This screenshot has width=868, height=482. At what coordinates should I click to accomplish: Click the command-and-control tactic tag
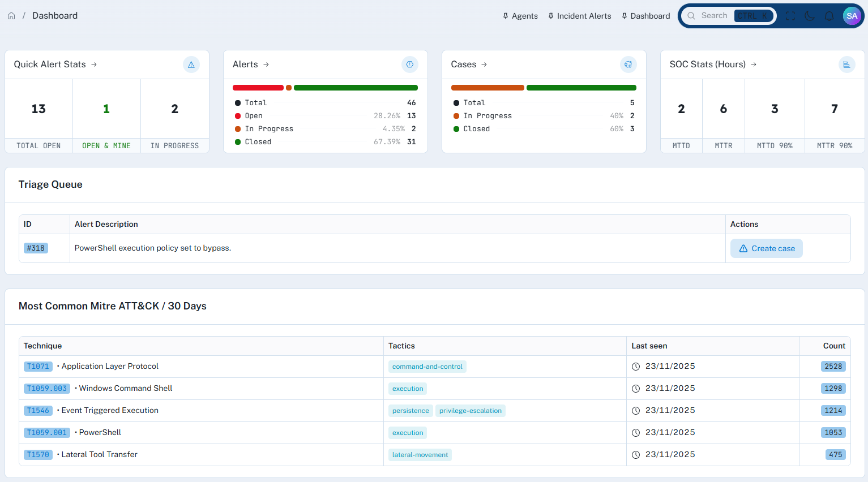[x=427, y=366]
